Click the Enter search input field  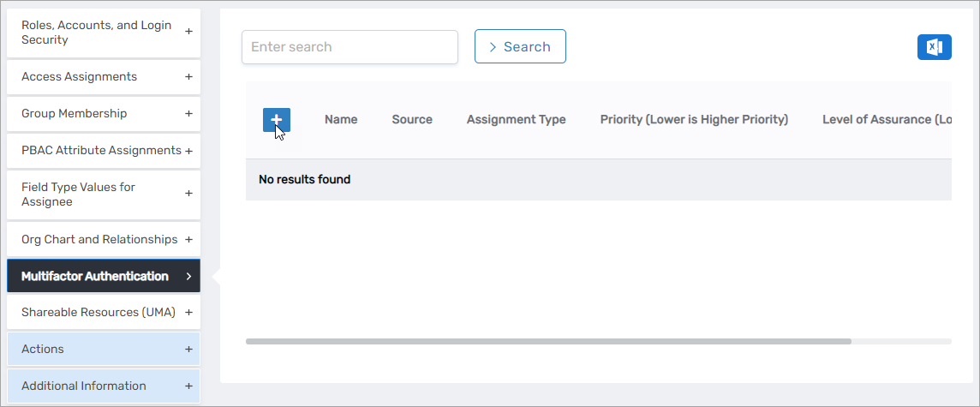(x=350, y=47)
